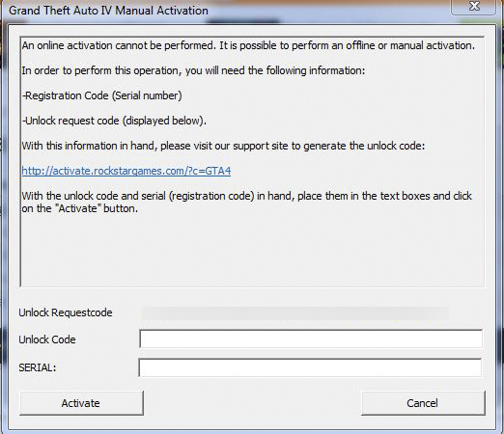Click the 'online activation cannot be performed' line

pos(248,45)
